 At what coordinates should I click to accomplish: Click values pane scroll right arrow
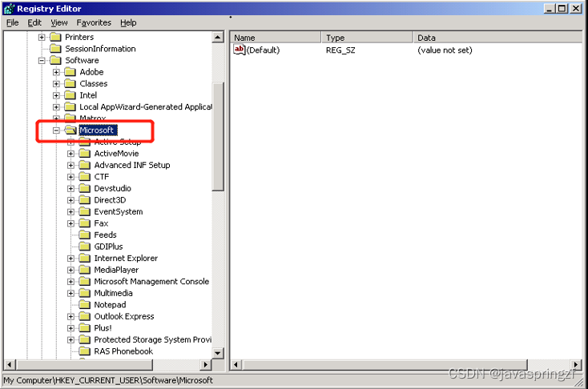(x=576, y=364)
